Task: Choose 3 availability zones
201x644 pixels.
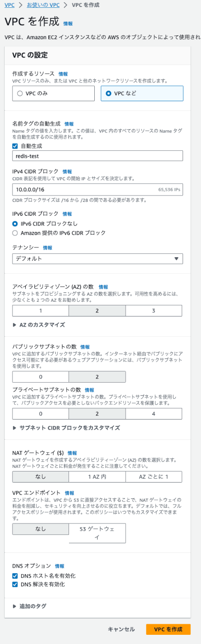Action: [154, 310]
